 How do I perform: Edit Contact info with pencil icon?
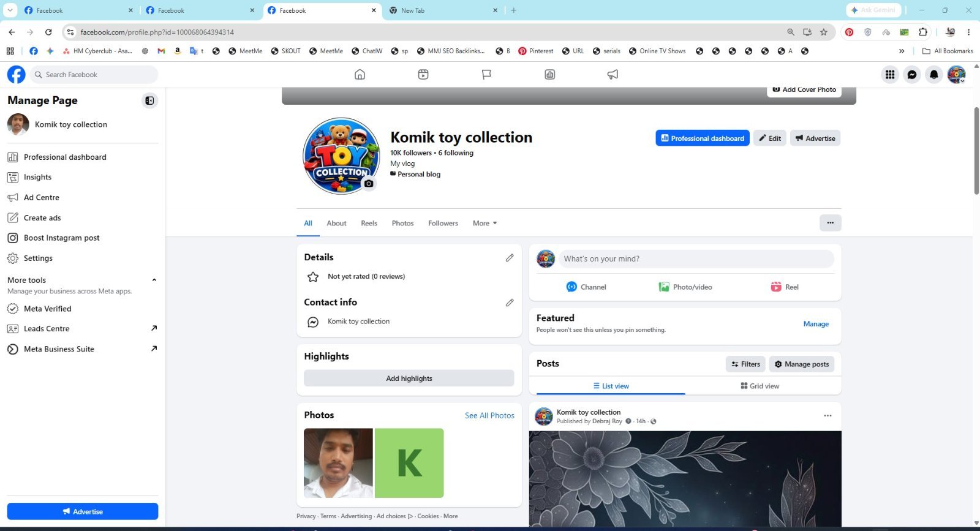pyautogui.click(x=510, y=303)
